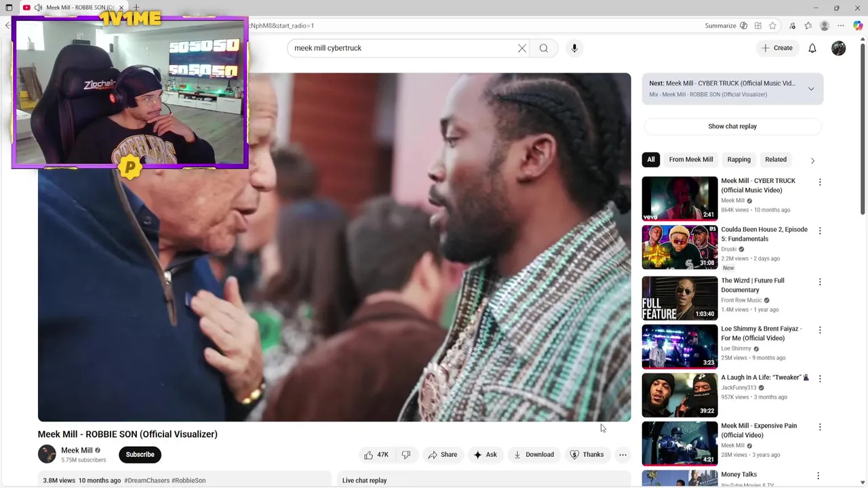The height and width of the screenshot is (488, 868).
Task: Open options for the Meek Mill - CYBER TRUCK video
Action: coord(820,182)
